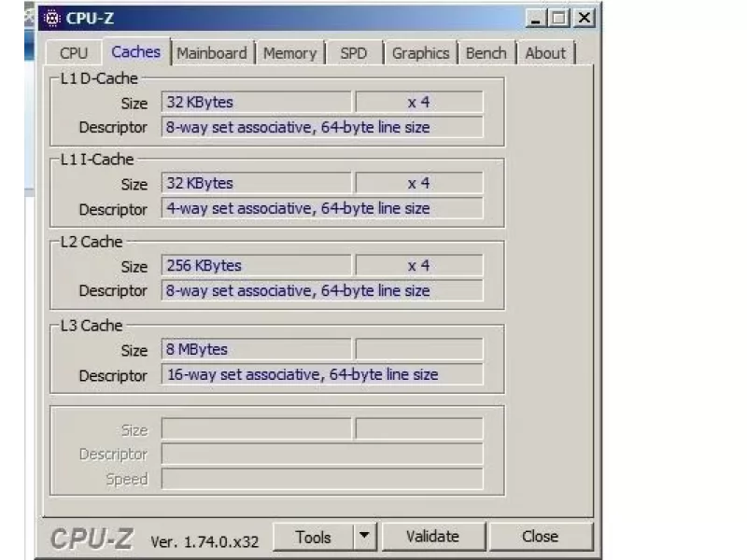This screenshot has height=560, width=747.
Task: Select the Caches tab
Action: click(x=135, y=51)
